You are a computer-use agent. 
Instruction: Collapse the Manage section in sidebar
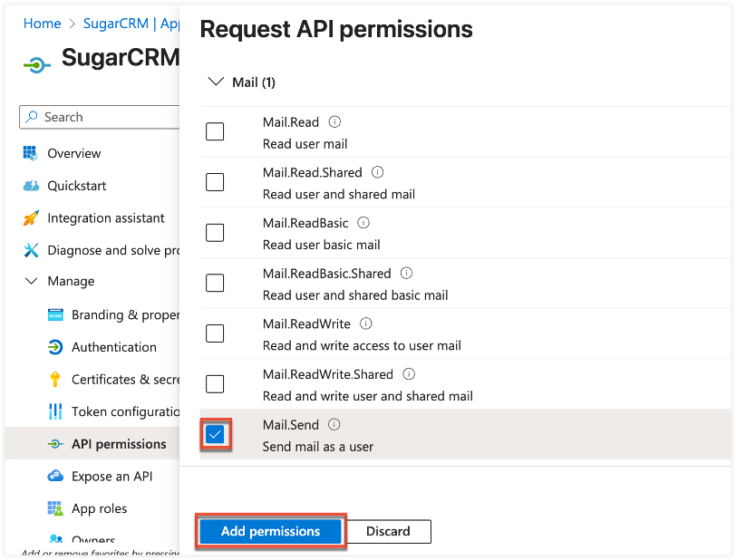pyautogui.click(x=33, y=281)
